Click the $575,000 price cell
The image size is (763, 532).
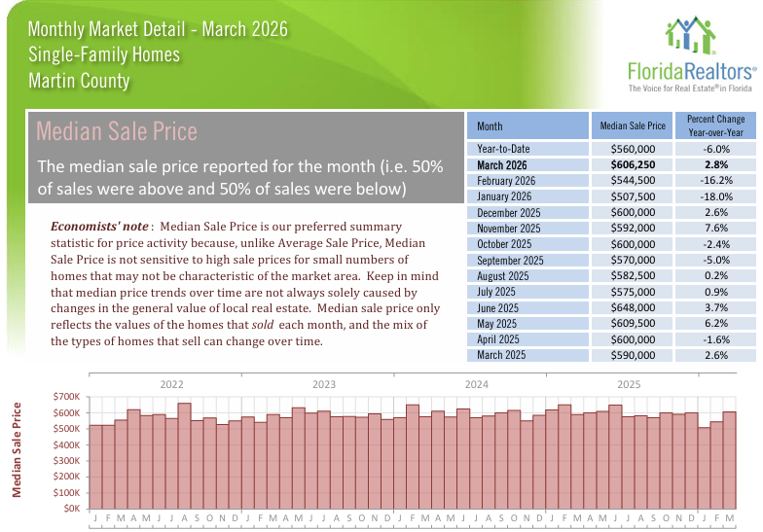(x=633, y=292)
